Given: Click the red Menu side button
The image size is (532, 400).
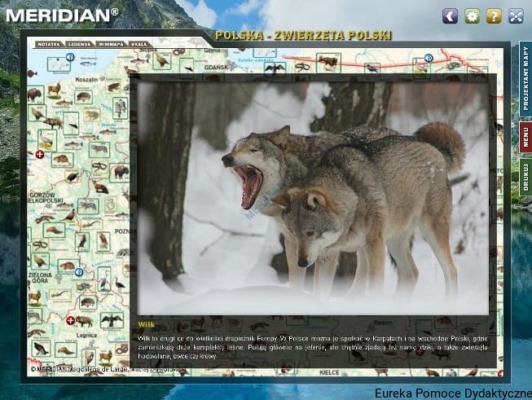Looking at the screenshot, I should pyautogui.click(x=525, y=138).
